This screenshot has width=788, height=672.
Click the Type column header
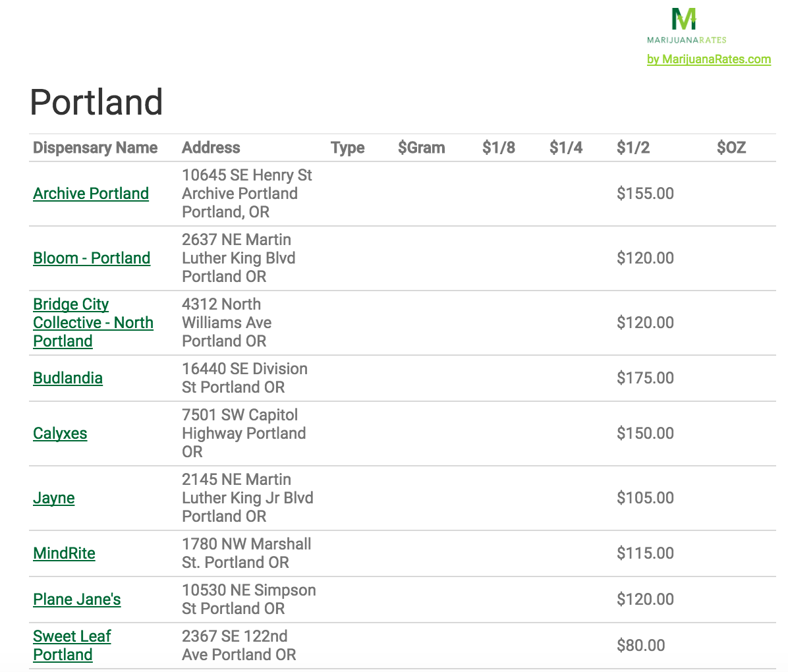347,148
